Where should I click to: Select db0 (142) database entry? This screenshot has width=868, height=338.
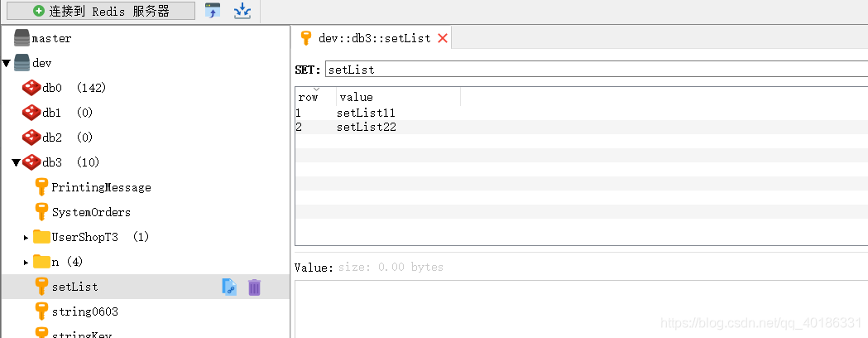tap(74, 88)
